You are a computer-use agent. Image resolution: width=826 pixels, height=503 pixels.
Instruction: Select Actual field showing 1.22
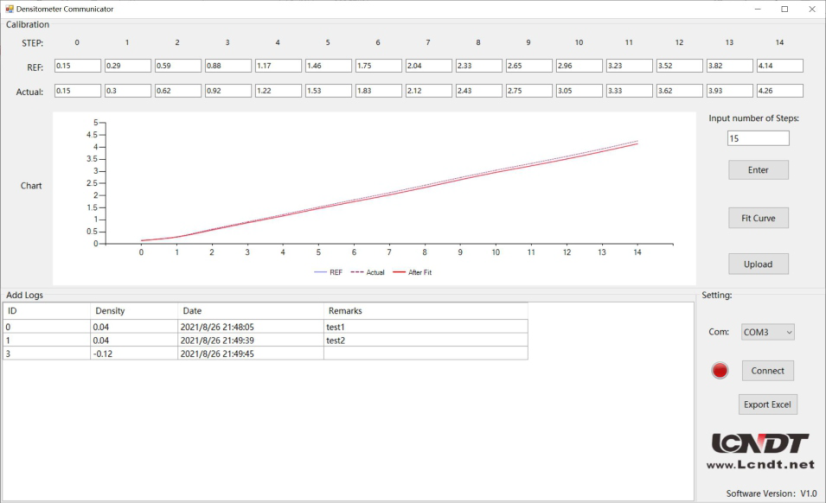click(278, 91)
